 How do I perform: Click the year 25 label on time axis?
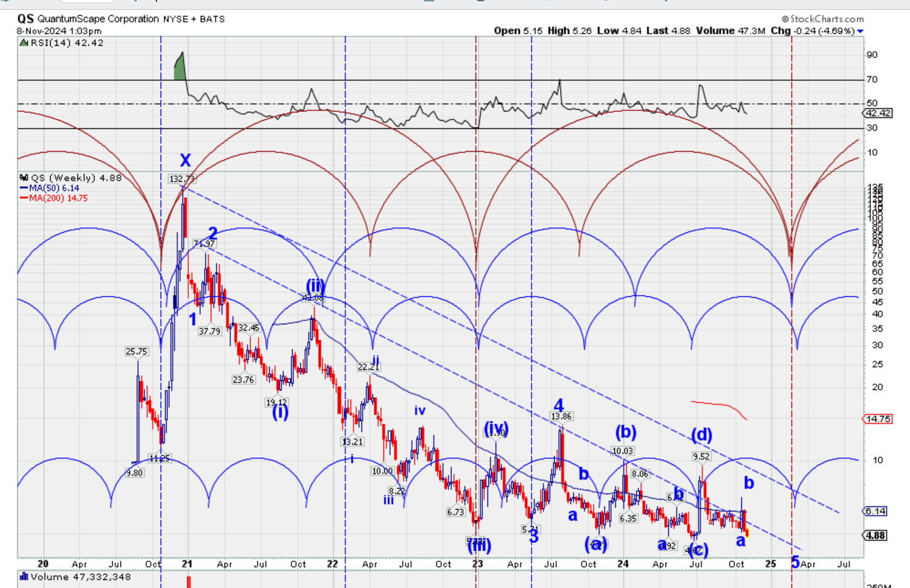[x=771, y=564]
